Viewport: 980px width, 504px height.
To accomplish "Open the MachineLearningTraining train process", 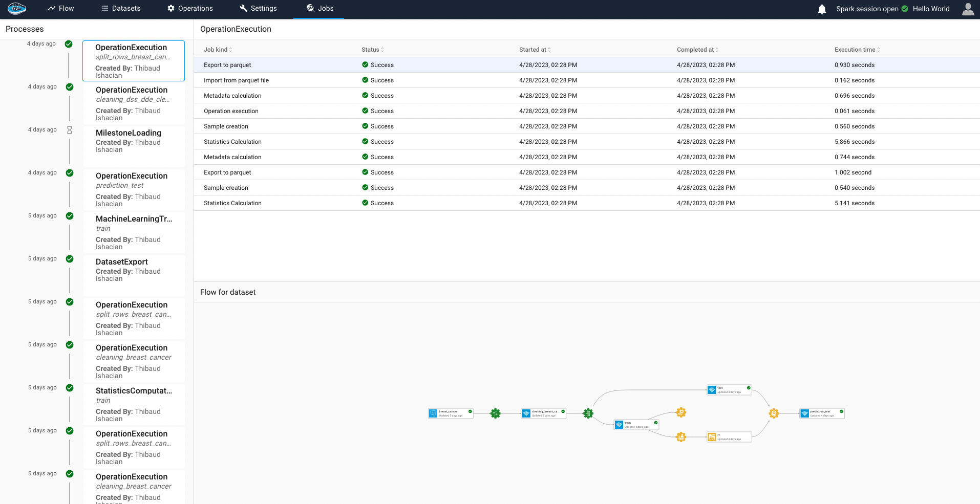I will point(134,232).
